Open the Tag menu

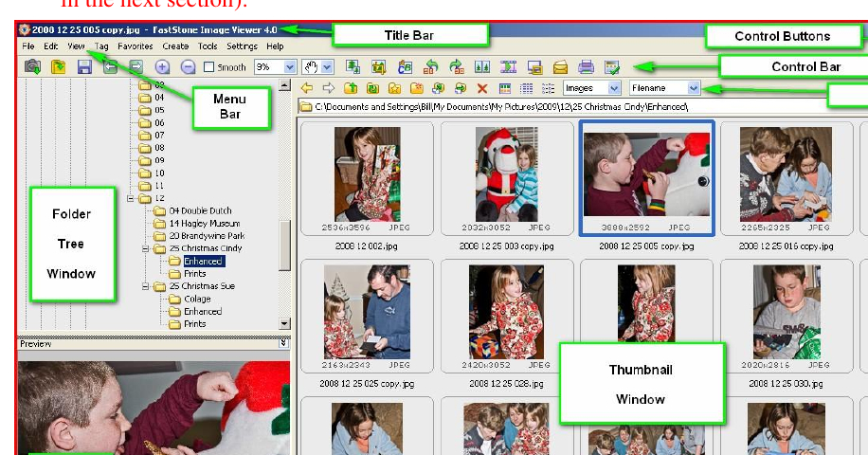(x=101, y=46)
